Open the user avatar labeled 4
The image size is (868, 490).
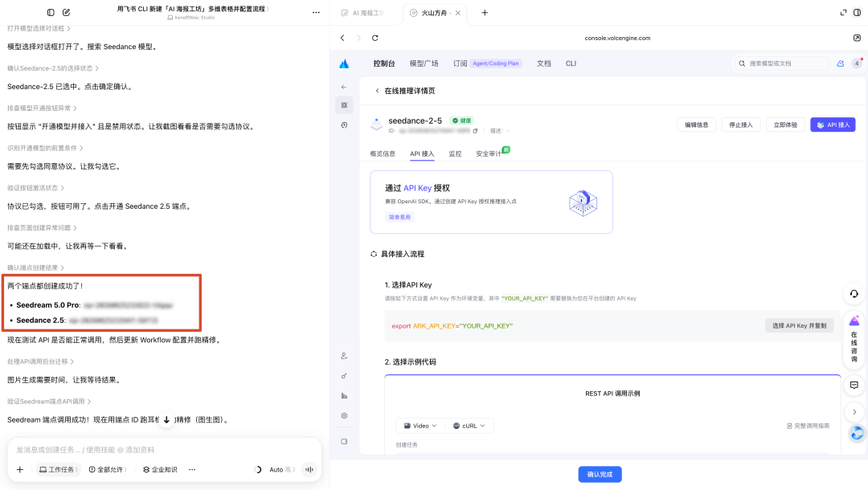[857, 63]
